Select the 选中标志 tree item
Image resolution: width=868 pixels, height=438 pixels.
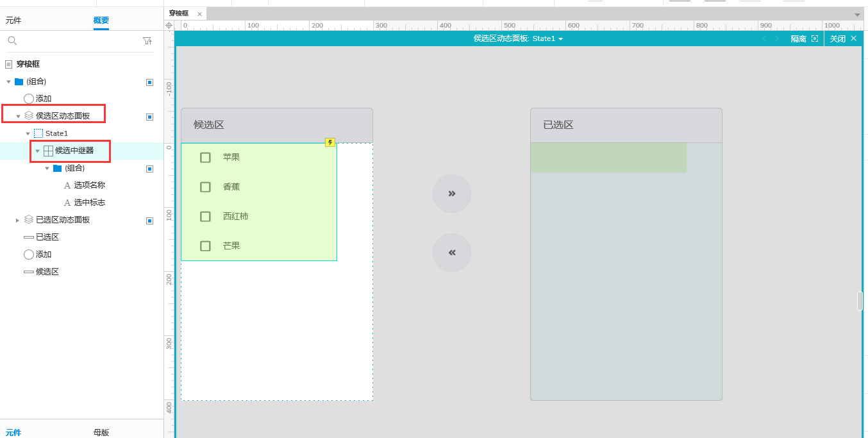pos(90,203)
